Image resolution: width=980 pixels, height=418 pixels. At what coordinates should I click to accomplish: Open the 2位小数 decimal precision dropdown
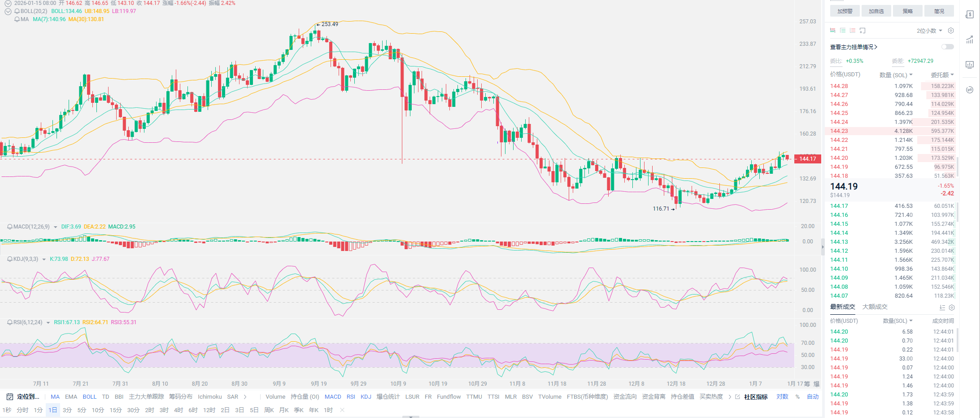[x=929, y=31]
